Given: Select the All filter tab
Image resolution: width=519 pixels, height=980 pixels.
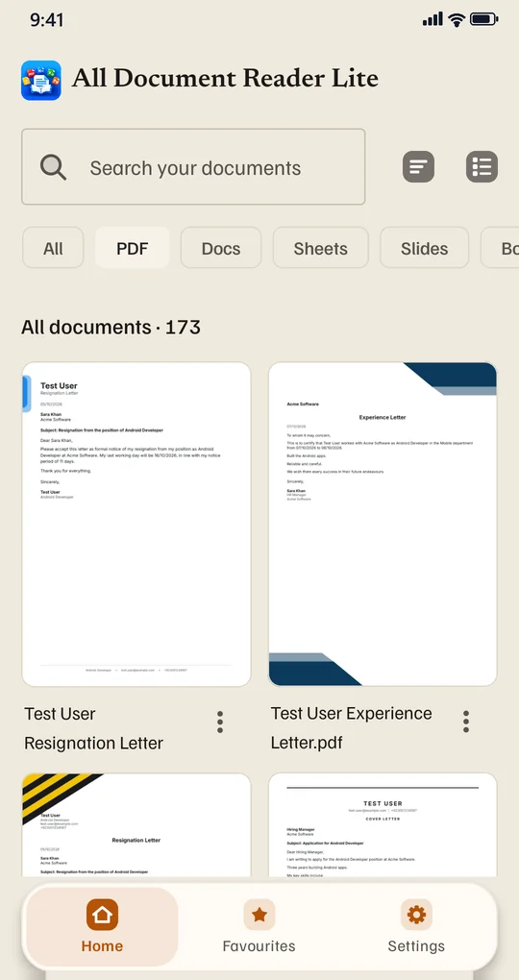Looking at the screenshot, I should tap(53, 248).
